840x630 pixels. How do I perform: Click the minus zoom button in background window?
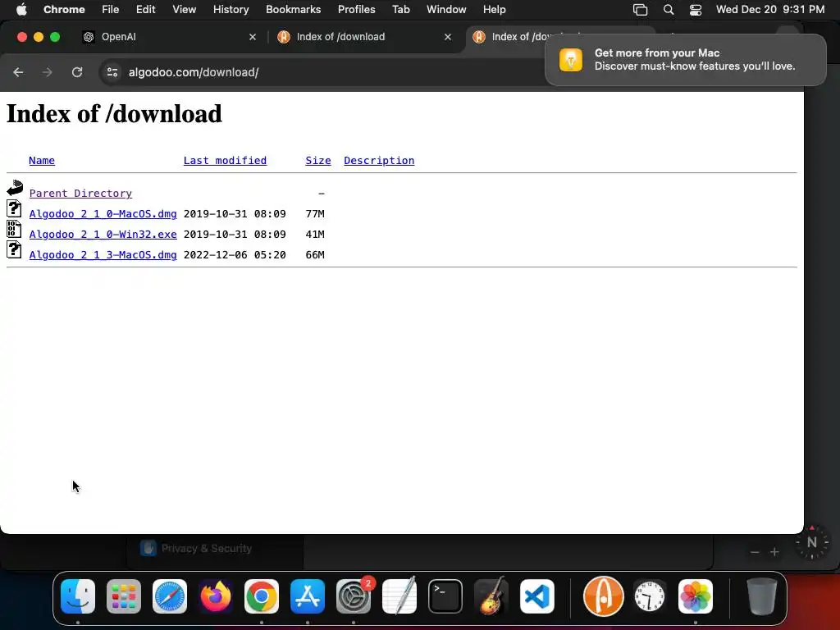[755, 552]
